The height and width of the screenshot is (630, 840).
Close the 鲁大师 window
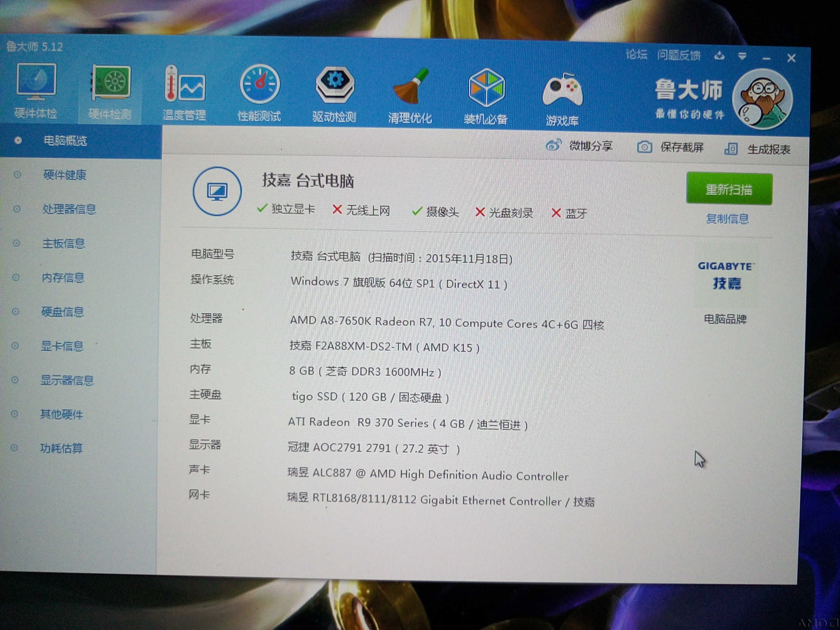pyautogui.click(x=791, y=58)
